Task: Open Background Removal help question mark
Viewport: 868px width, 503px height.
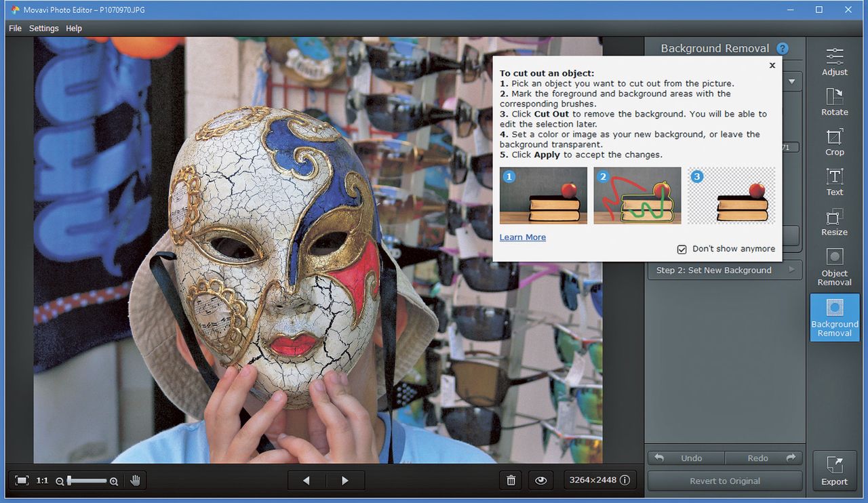Action: pos(783,48)
